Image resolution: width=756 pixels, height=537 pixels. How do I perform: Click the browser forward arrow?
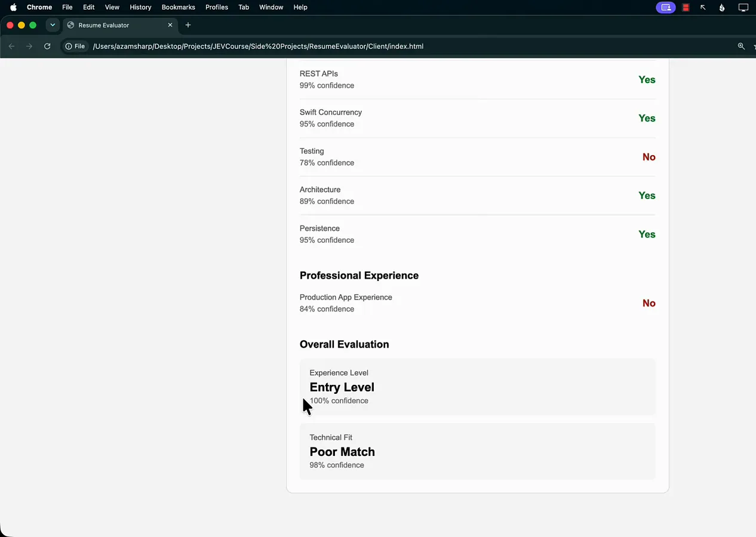tap(29, 46)
